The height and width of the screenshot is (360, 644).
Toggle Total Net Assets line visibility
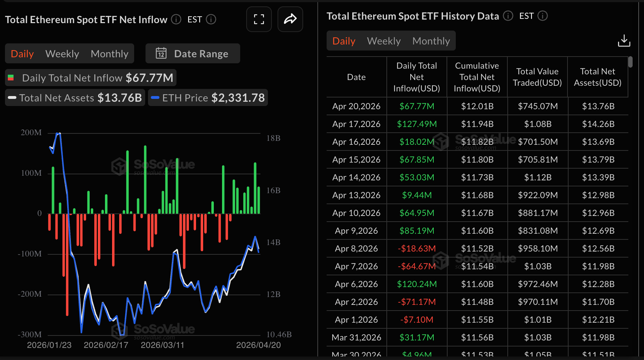pos(75,97)
